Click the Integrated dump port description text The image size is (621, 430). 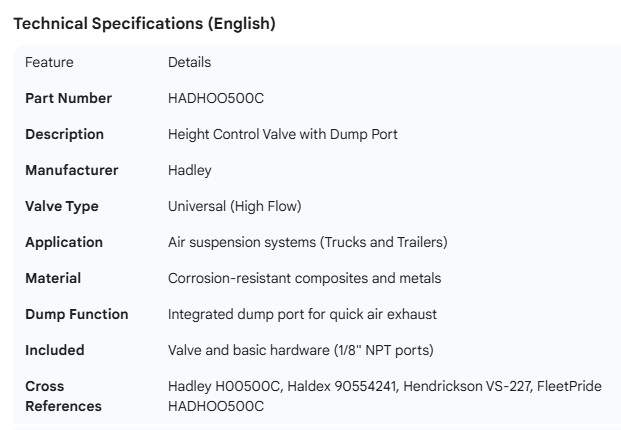point(302,314)
